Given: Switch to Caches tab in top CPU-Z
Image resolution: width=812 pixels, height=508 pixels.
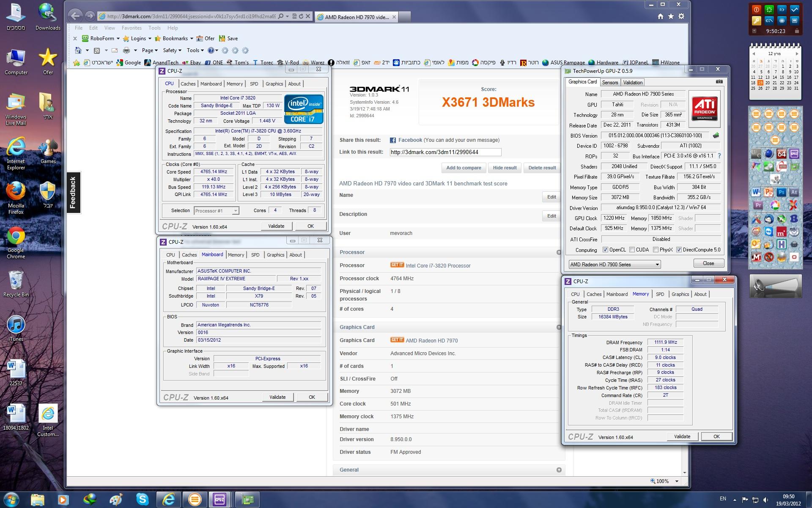Looking at the screenshot, I should pos(188,84).
